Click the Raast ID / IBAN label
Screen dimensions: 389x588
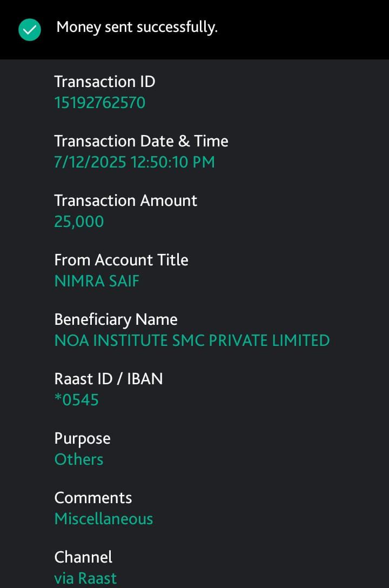108,379
